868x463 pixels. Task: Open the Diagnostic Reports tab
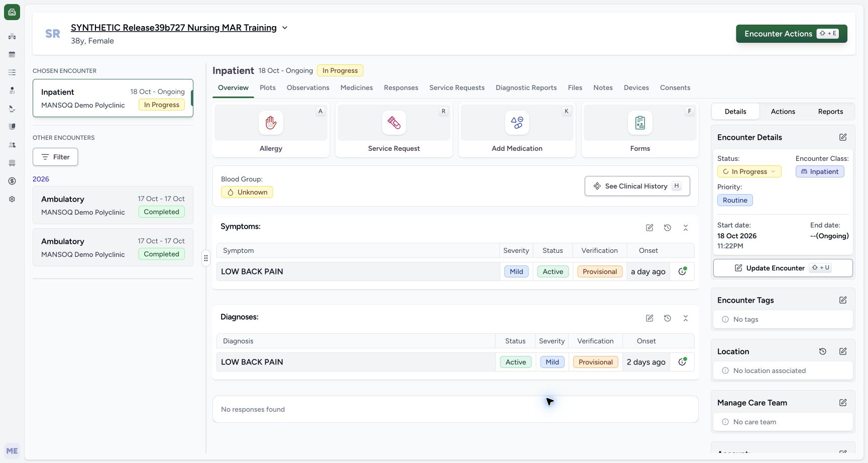[526, 87]
